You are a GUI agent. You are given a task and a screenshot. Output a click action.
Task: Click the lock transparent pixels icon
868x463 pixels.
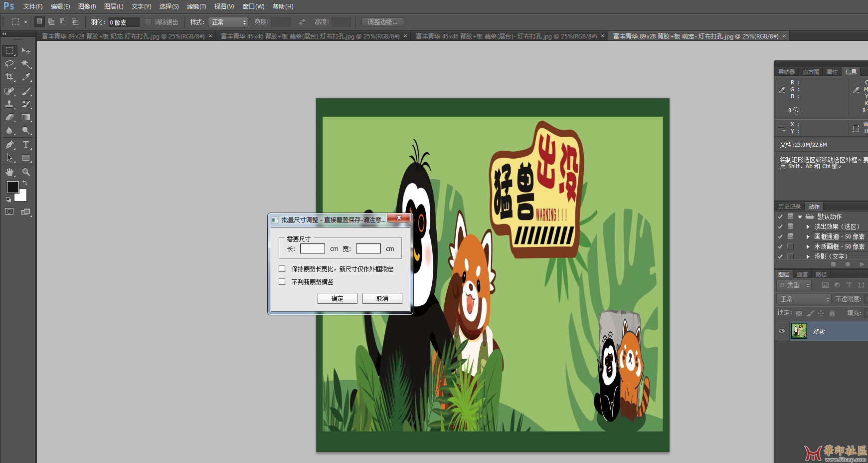pyautogui.click(x=799, y=313)
